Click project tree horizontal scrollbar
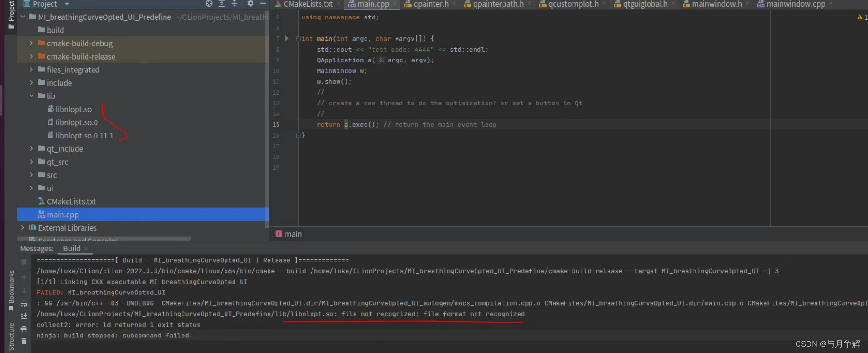This screenshot has height=353, width=868. tap(104, 239)
